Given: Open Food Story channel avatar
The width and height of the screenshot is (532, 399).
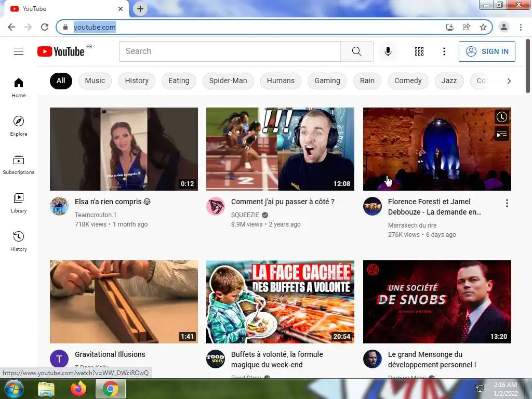Looking at the screenshot, I should pyautogui.click(x=216, y=358).
